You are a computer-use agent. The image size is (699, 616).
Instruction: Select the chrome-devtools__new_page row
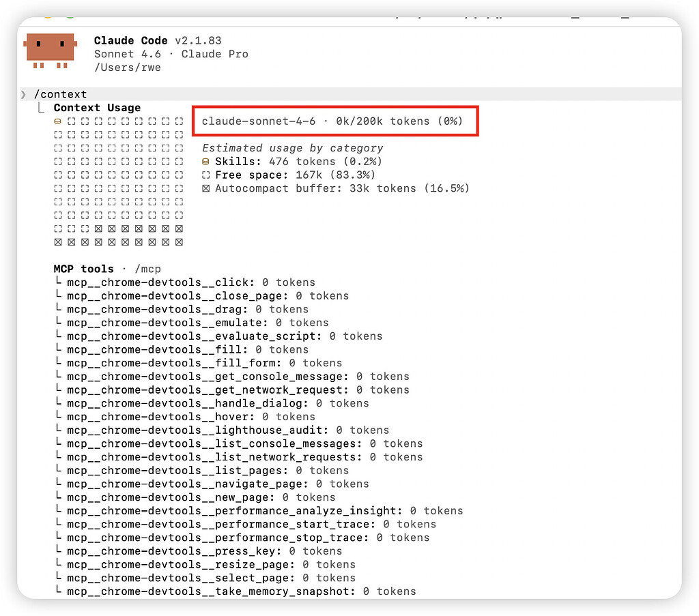point(196,497)
